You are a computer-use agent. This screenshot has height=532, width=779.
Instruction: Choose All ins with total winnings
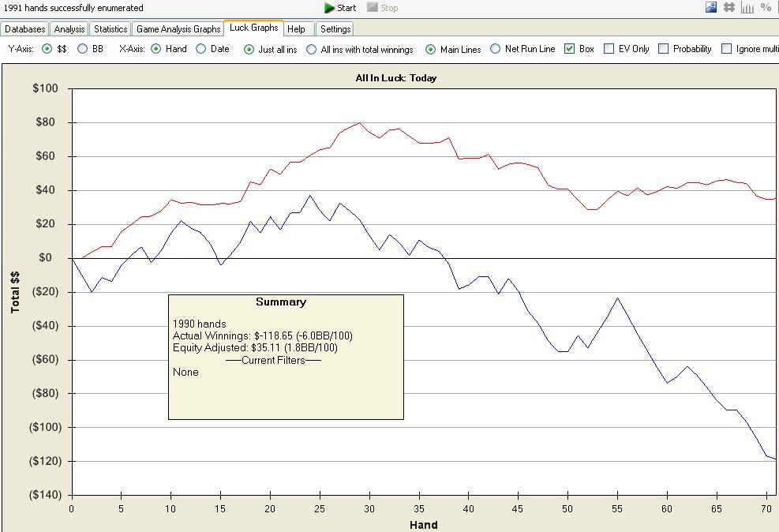click(311, 49)
